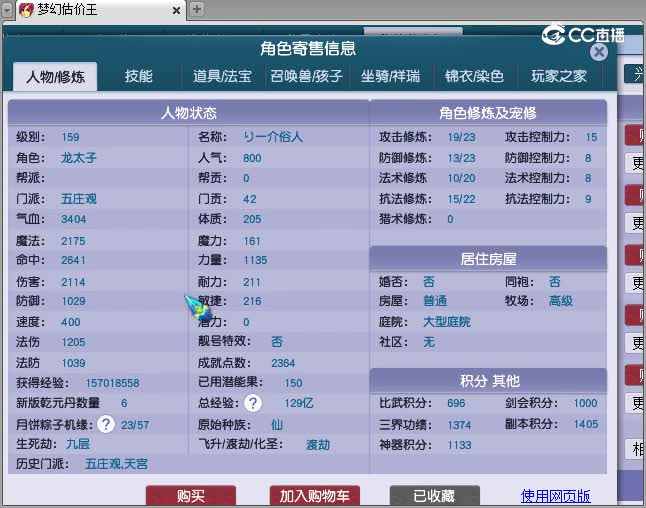Viewport: 646px width, 508px height.
Task: Select character name り一介俗人
Action: coord(273,137)
